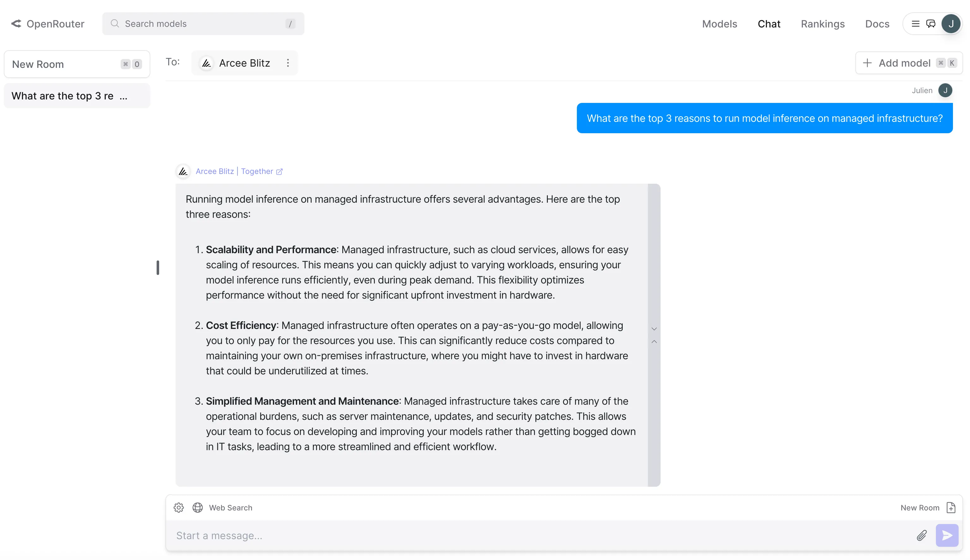Click the send message arrow button
The image size is (970, 560).
(947, 535)
